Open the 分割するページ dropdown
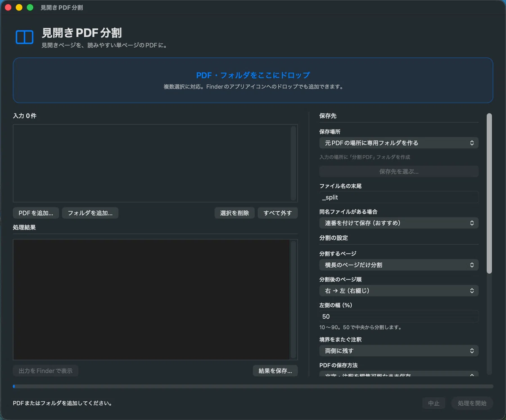The height and width of the screenshot is (420, 506). [399, 265]
